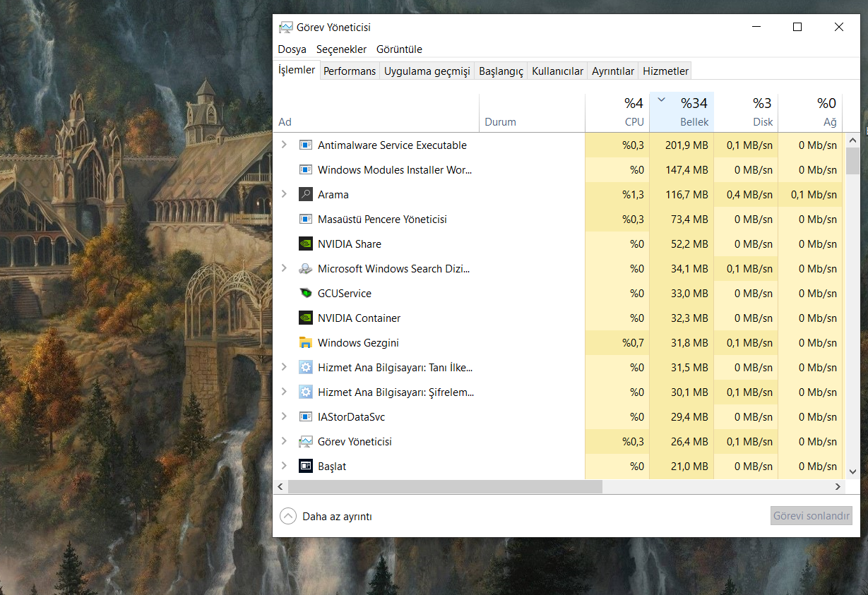Click the Hizmet Ana Bilgisayarı: Tanı gear icon
Image resolution: width=868 pixels, height=595 pixels.
306,368
